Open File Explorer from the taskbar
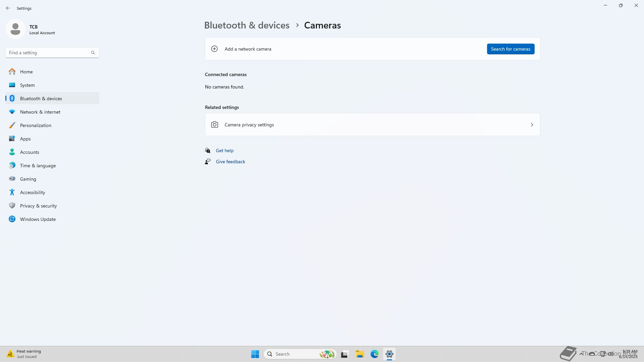The height and width of the screenshot is (362, 644). point(360,354)
